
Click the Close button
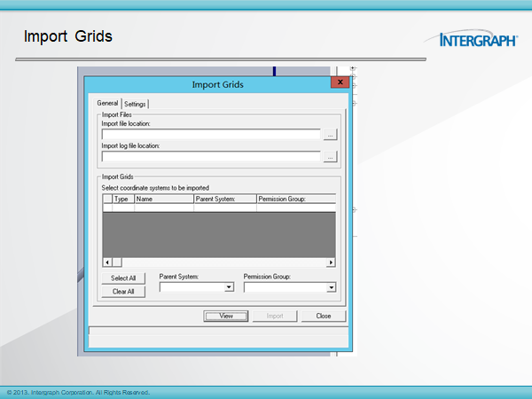pyautogui.click(x=324, y=316)
